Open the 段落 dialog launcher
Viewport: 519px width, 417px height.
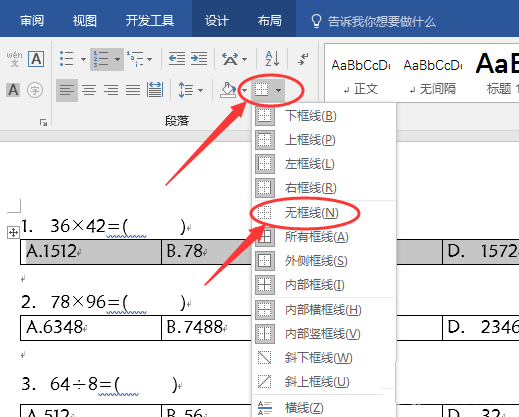(43, 123)
